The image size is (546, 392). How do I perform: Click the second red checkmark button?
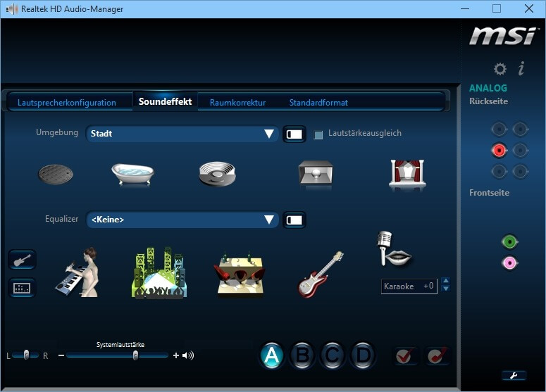[437, 355]
